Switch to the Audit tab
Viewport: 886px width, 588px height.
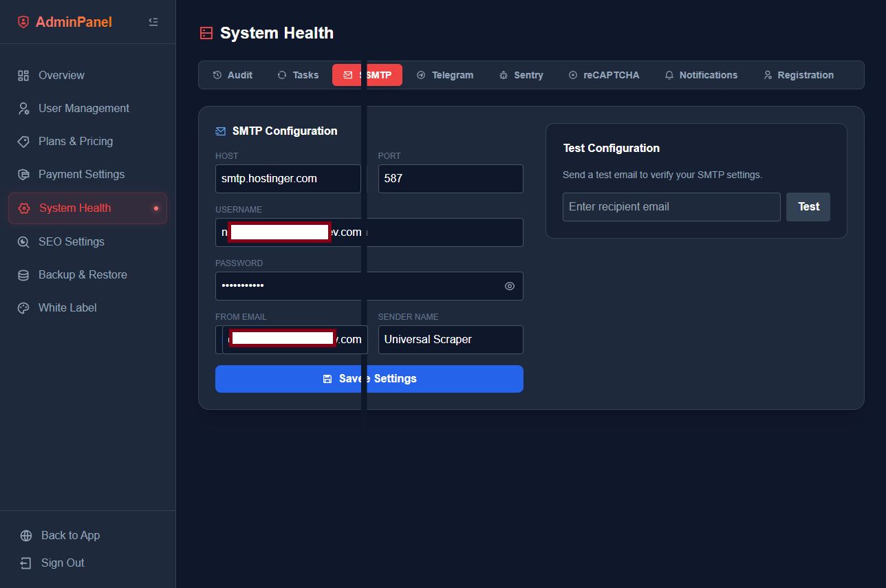[x=233, y=75]
